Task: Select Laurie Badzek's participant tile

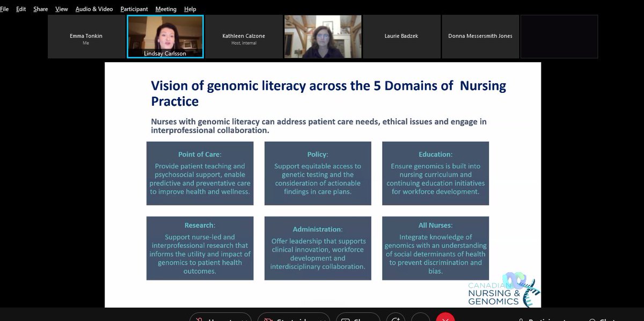Action: pyautogui.click(x=401, y=37)
